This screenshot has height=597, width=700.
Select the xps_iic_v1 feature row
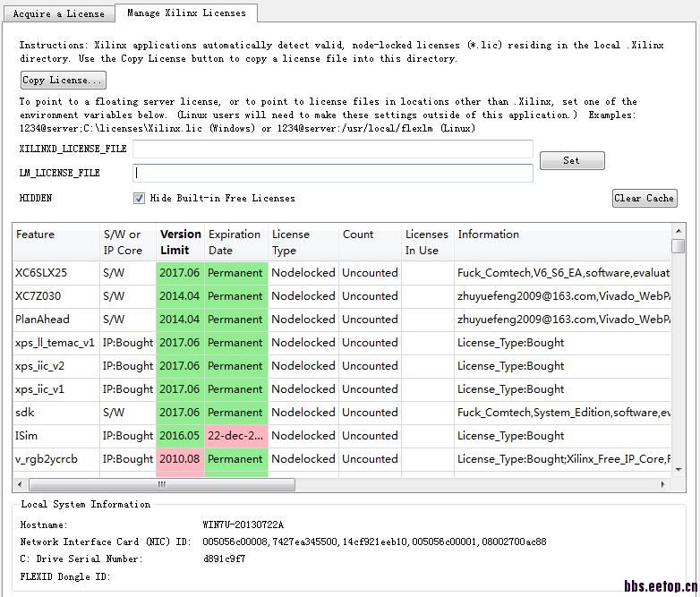coord(342,389)
